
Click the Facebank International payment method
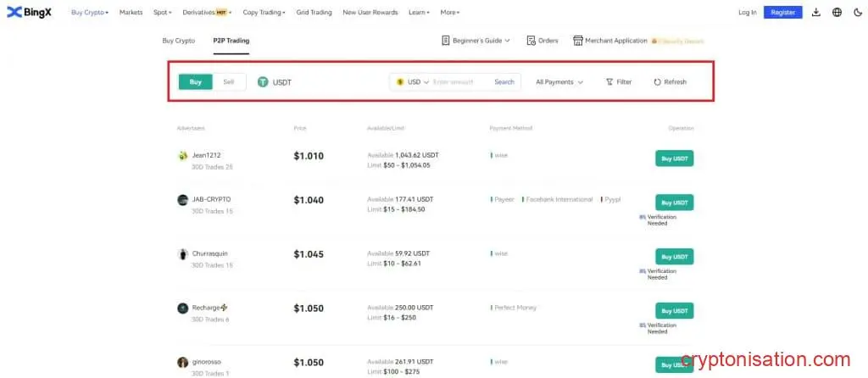[x=559, y=199]
